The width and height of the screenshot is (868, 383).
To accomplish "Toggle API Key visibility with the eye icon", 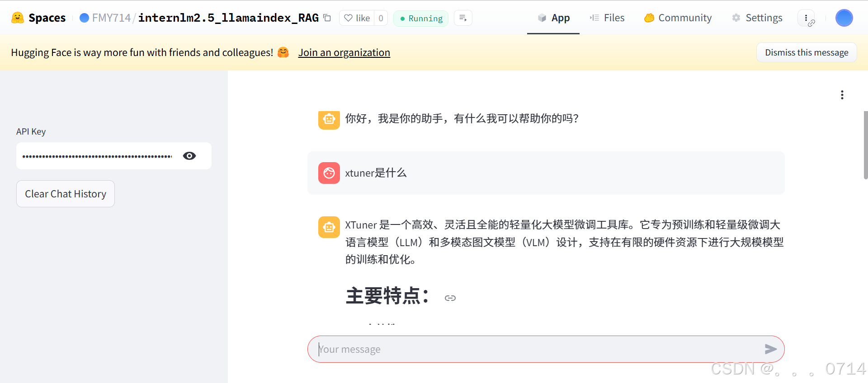I will [189, 156].
